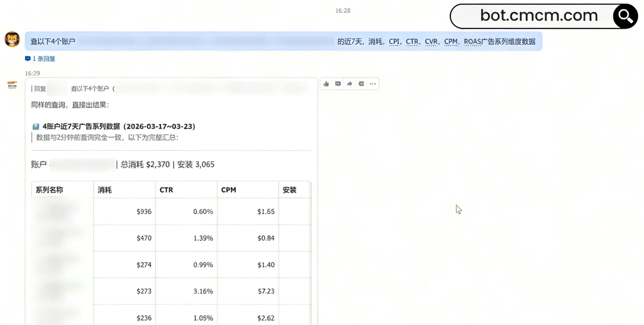Click the quote/label icon beside forward arrow
Image resolution: width=644 pixels, height=325 pixels.
click(x=361, y=84)
